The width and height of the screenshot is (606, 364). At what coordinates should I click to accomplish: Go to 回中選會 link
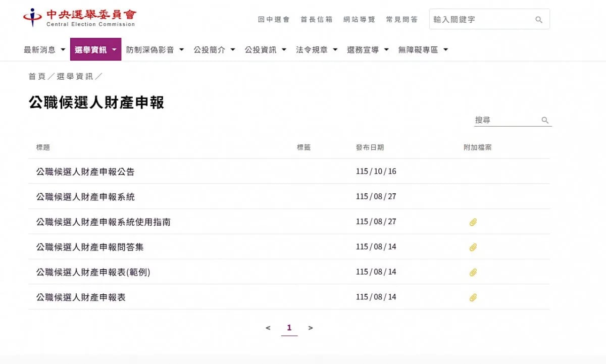tap(274, 20)
